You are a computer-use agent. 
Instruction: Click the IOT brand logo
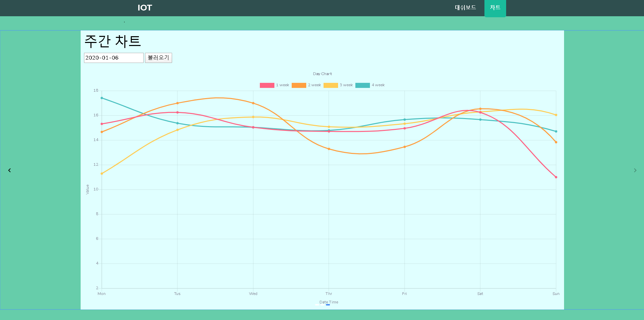[x=145, y=8]
